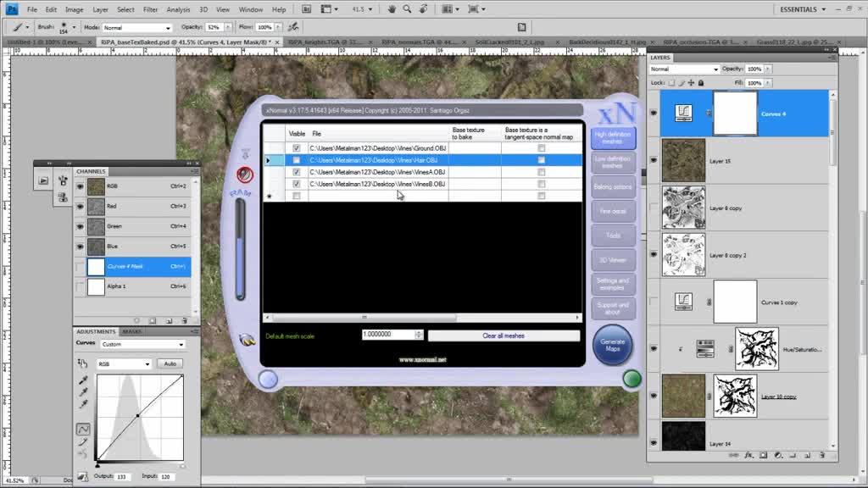Choose the pencil draw curve mode icon
The height and width of the screenshot is (488, 868).
tap(83, 441)
